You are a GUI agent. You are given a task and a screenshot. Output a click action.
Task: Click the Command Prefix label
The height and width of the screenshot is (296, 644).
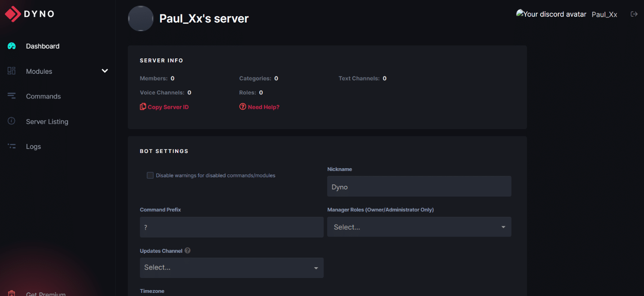(x=161, y=210)
